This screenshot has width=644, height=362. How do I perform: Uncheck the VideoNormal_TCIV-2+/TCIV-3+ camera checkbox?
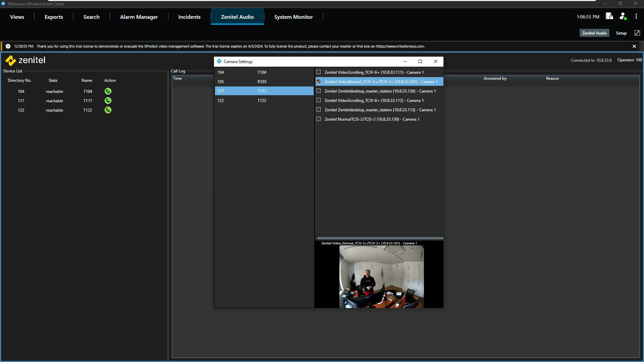[x=319, y=81]
